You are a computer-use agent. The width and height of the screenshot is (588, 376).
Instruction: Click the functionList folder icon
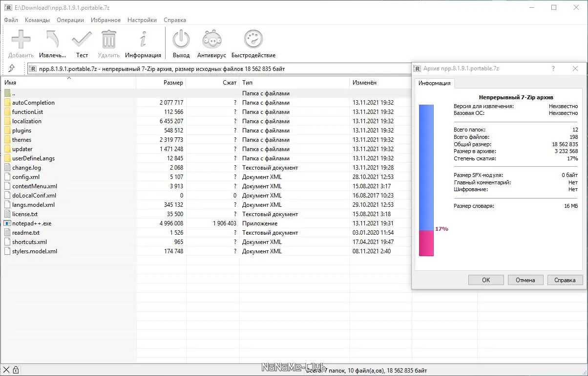[x=7, y=112]
